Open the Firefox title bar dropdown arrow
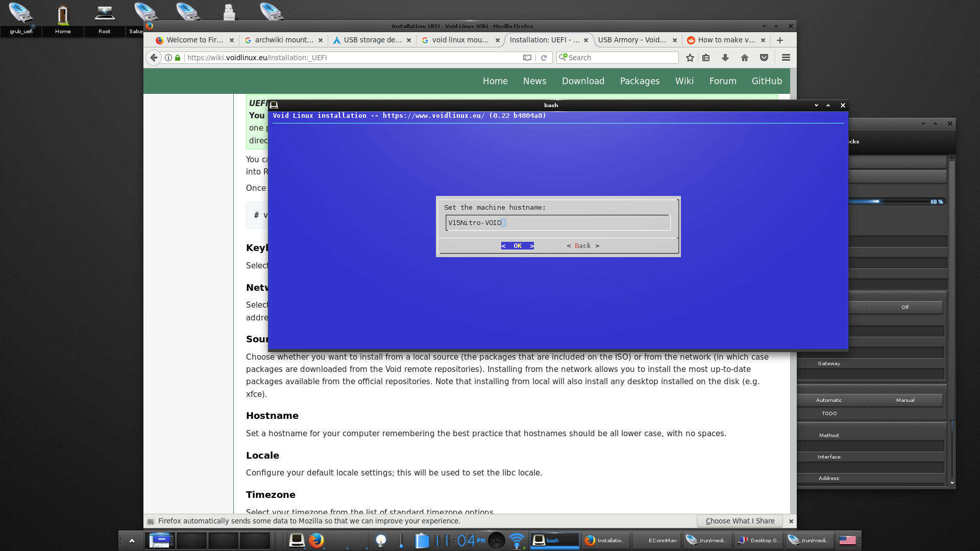Viewport: 980px width, 551px height. 764,26
